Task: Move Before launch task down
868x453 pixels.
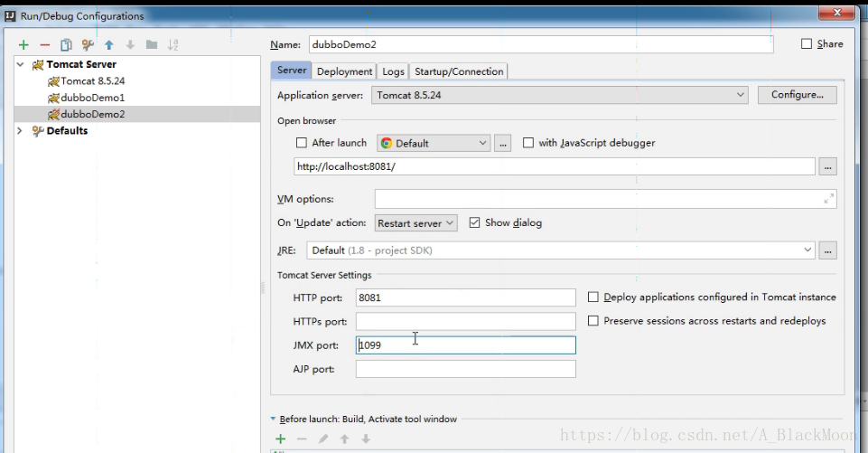Action: [x=366, y=439]
